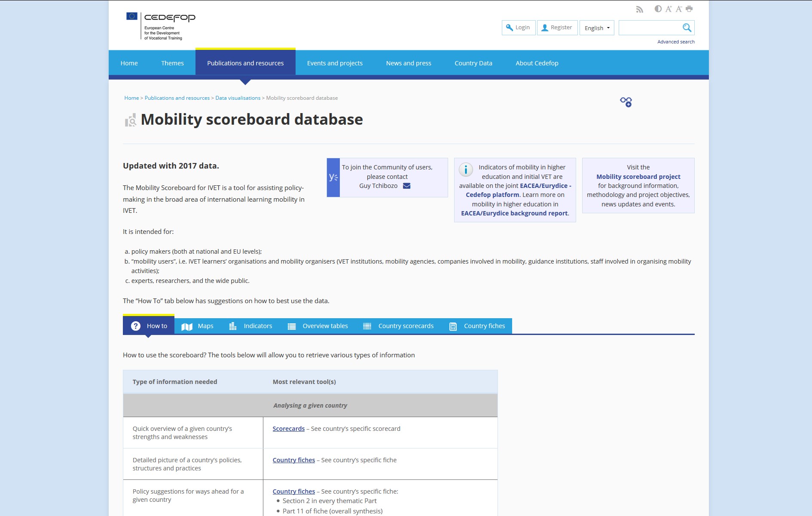Click Country fiches link in policies row
Screen dimensions: 812x516
[293, 460]
